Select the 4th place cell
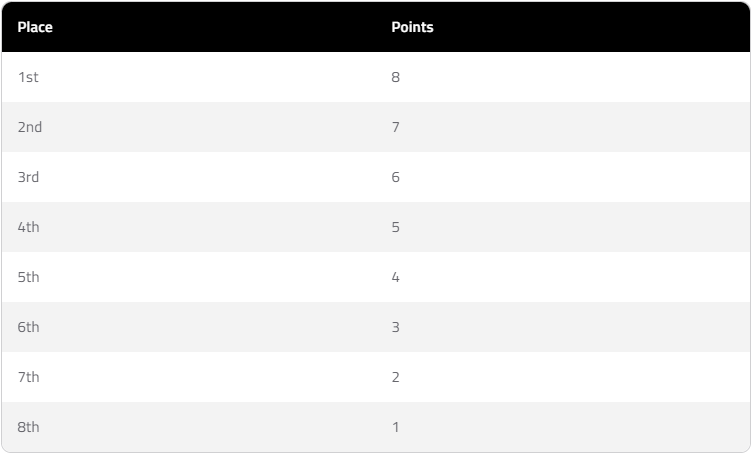Viewport: 753px width, 455px height. click(29, 227)
